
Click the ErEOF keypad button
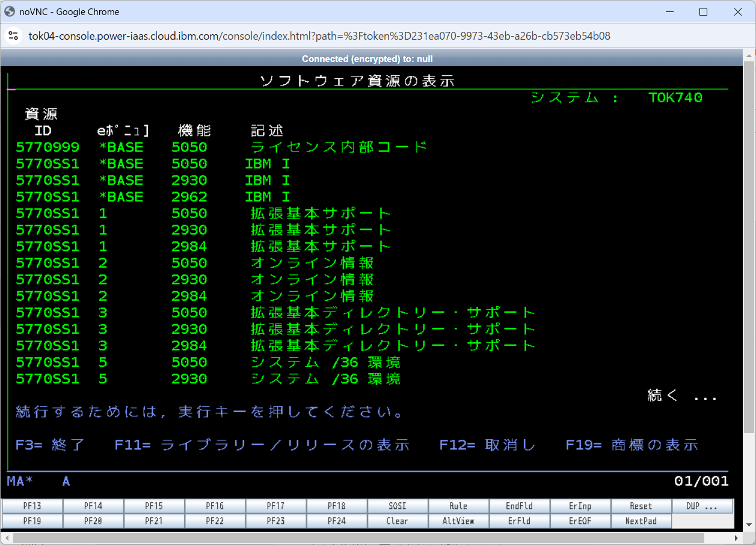[x=580, y=521]
